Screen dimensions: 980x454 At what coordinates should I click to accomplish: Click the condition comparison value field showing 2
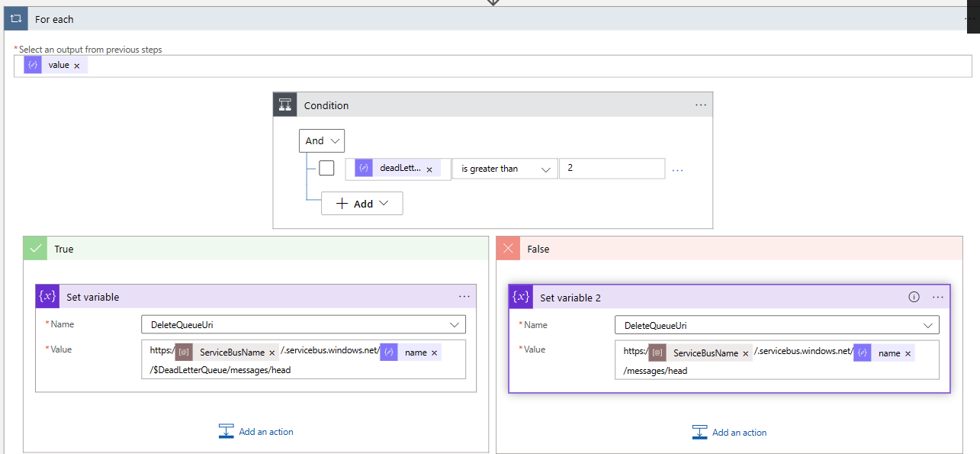[x=612, y=168]
